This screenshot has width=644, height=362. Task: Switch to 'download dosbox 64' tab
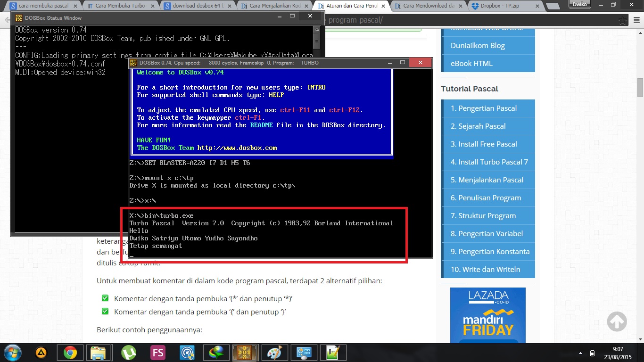(197, 6)
